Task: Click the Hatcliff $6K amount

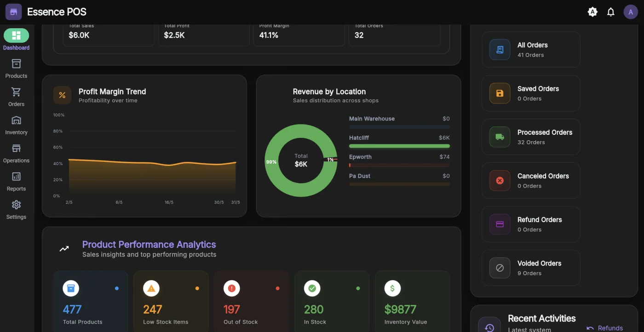Action: coord(444,137)
